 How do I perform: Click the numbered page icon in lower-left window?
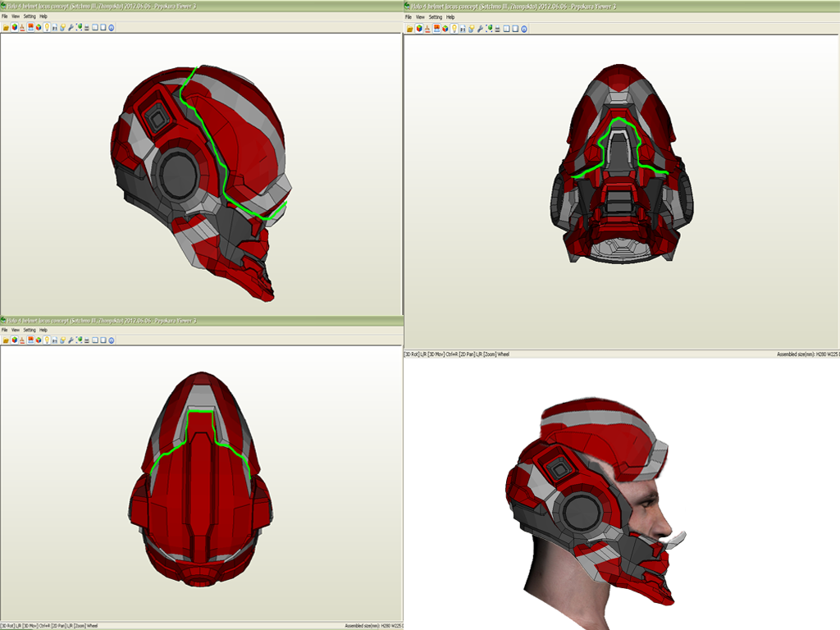(x=55, y=340)
